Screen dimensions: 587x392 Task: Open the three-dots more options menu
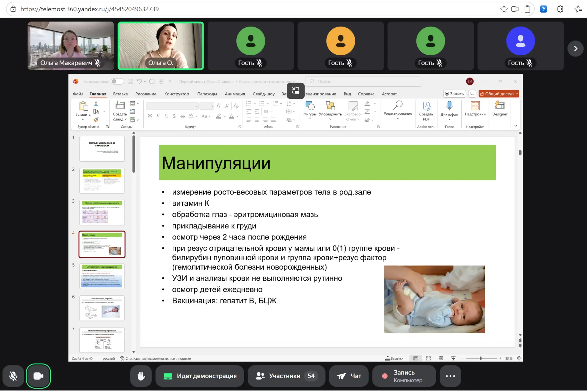(x=450, y=376)
